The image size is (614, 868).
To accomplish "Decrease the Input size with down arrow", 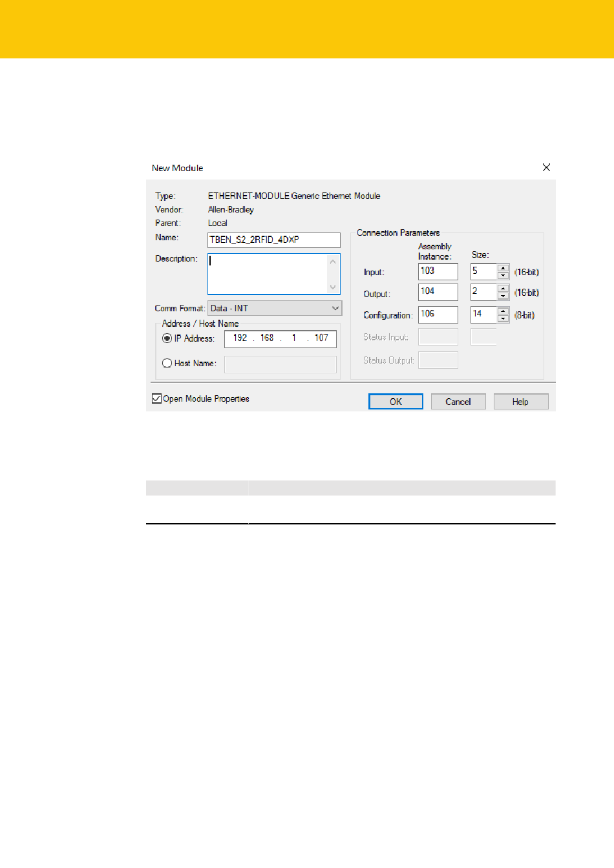I will click(503, 275).
